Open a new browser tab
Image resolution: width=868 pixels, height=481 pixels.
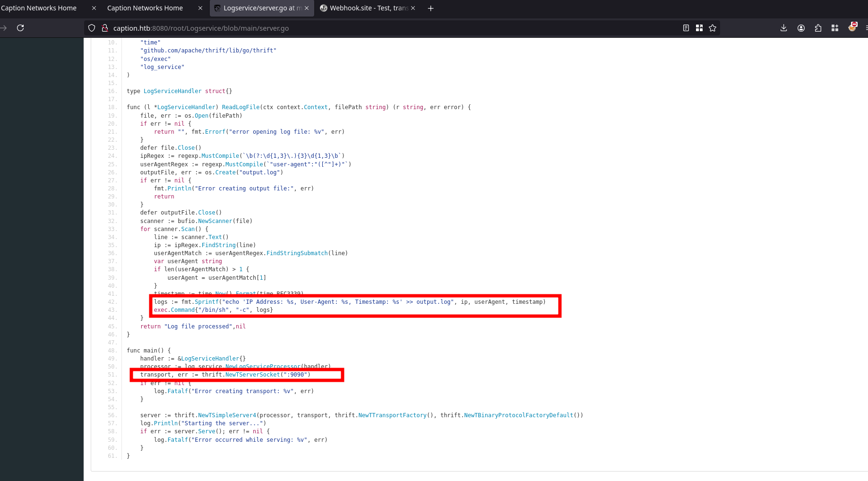[430, 8]
